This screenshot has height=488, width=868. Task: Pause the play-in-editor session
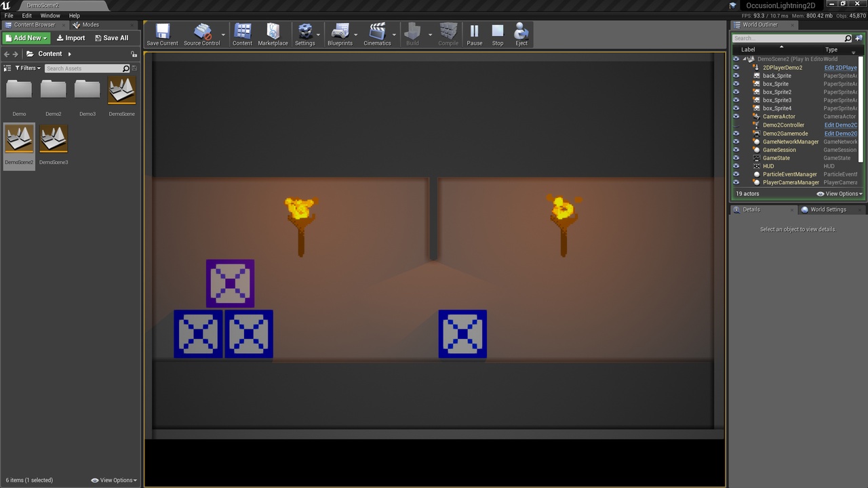475,35
